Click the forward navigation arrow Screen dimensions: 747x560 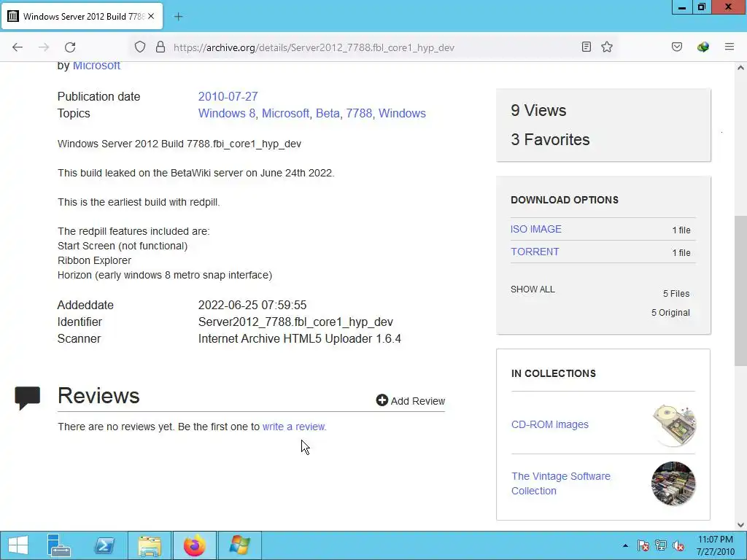point(44,47)
